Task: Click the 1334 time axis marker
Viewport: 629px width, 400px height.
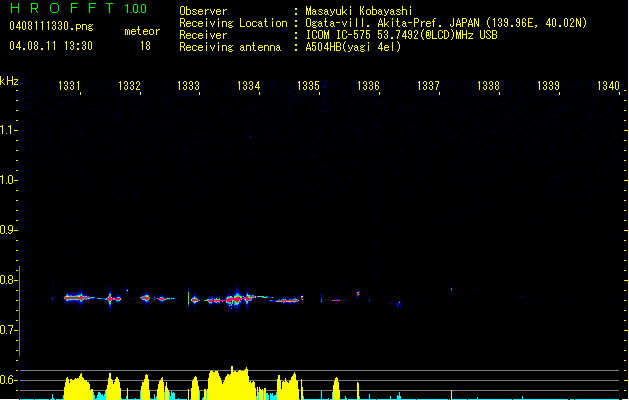Action: [249, 85]
